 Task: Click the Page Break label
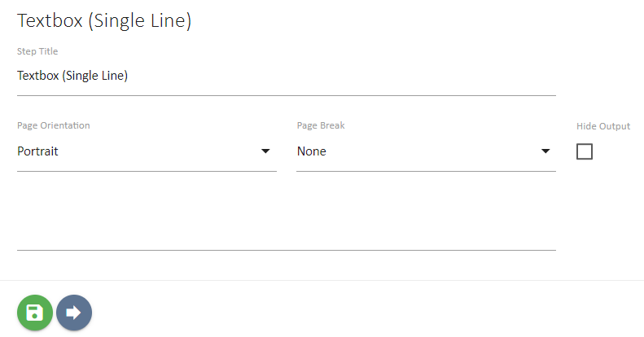[321, 126]
